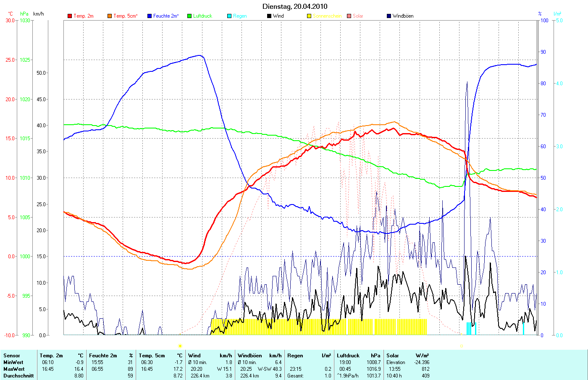Viewport: 588px width, 380px height.
Task: Click the Windböen maximum time '20:25'
Action: click(x=246, y=369)
